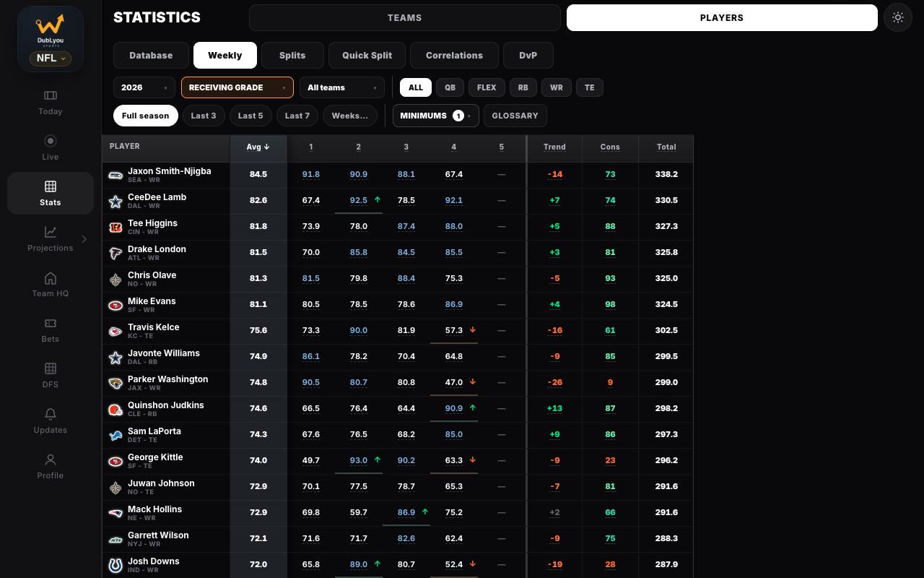The height and width of the screenshot is (578, 924).
Task: Click Colts logo next to Josh Downs
Action: click(x=115, y=565)
